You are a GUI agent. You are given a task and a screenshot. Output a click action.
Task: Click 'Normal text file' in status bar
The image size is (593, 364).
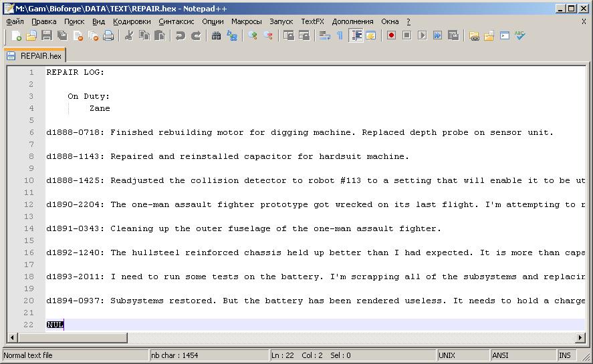point(28,355)
